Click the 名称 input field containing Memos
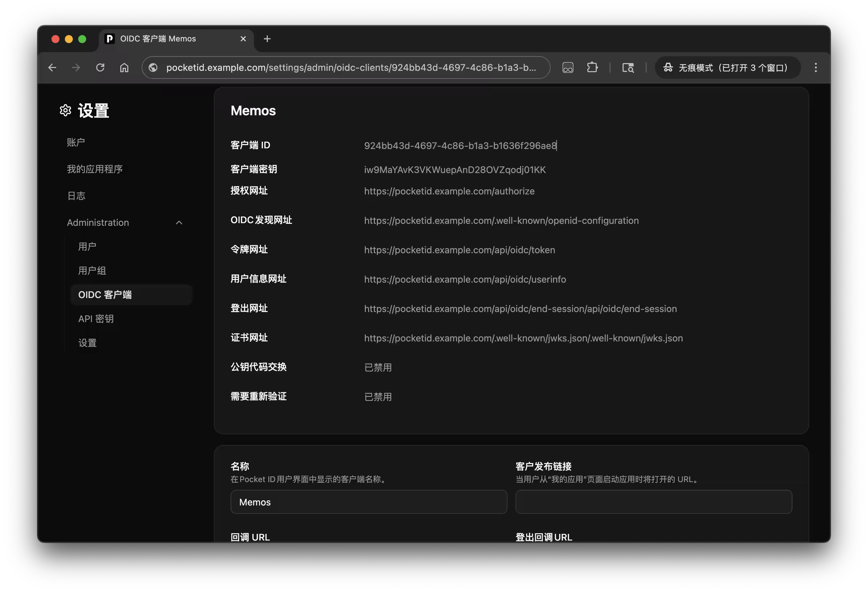 tap(369, 502)
